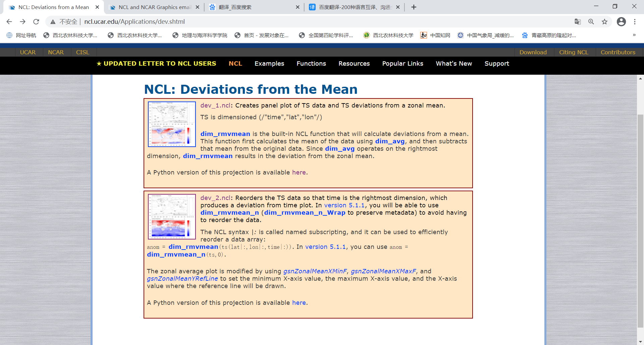Reload the current page

[36, 22]
